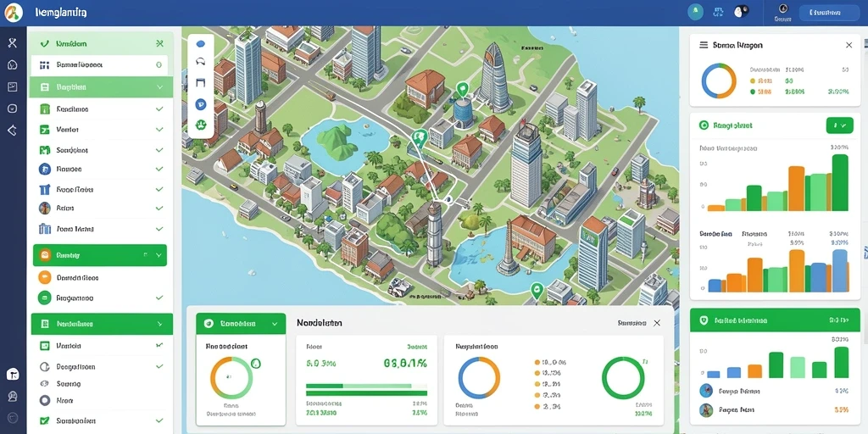Toggle the green checked checkbox in the last sidebar row
Image resolution: width=868 pixels, height=434 pixels.
click(x=45, y=420)
